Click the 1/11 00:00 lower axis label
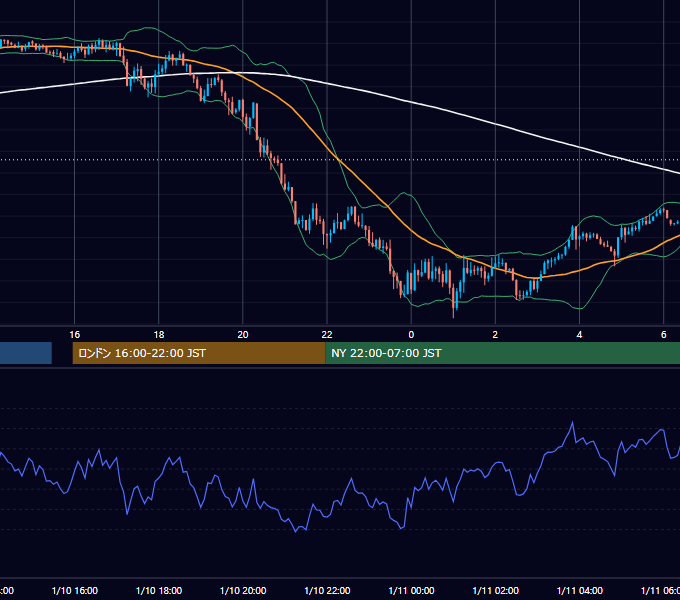This screenshot has height=600, width=680. coord(411,591)
